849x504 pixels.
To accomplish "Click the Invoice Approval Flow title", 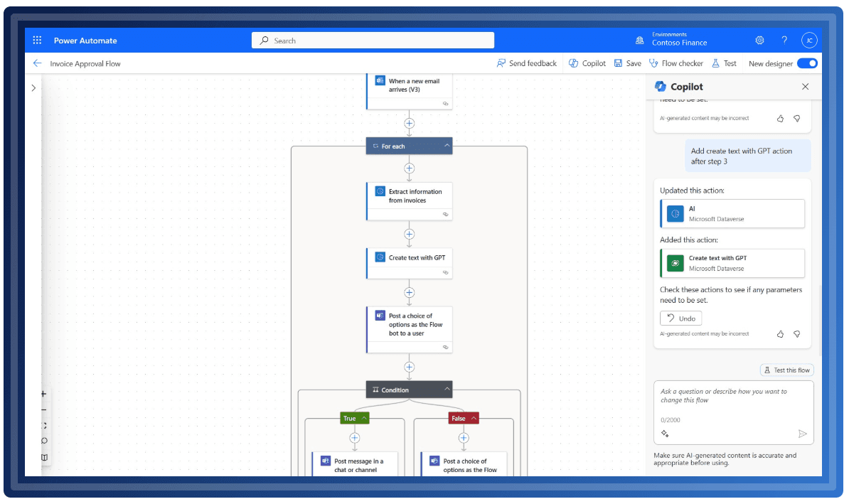I will [x=85, y=63].
